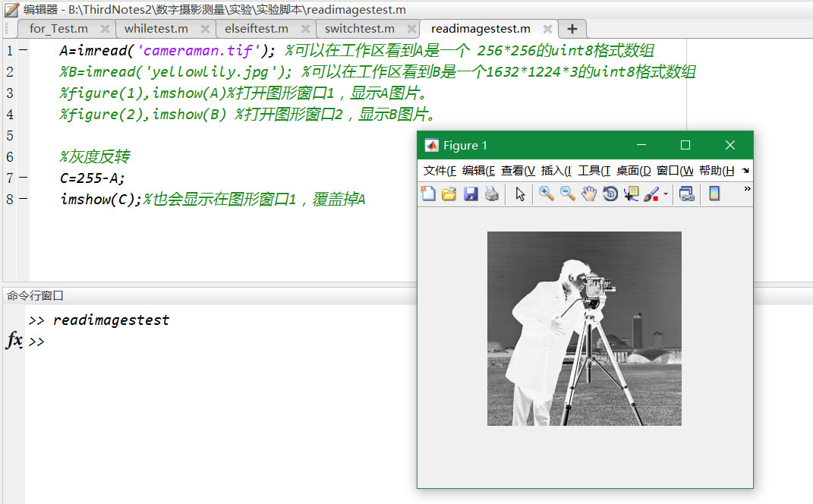Open the 文件 menu in Figure 1
This screenshot has height=504, width=813.
pyautogui.click(x=440, y=171)
